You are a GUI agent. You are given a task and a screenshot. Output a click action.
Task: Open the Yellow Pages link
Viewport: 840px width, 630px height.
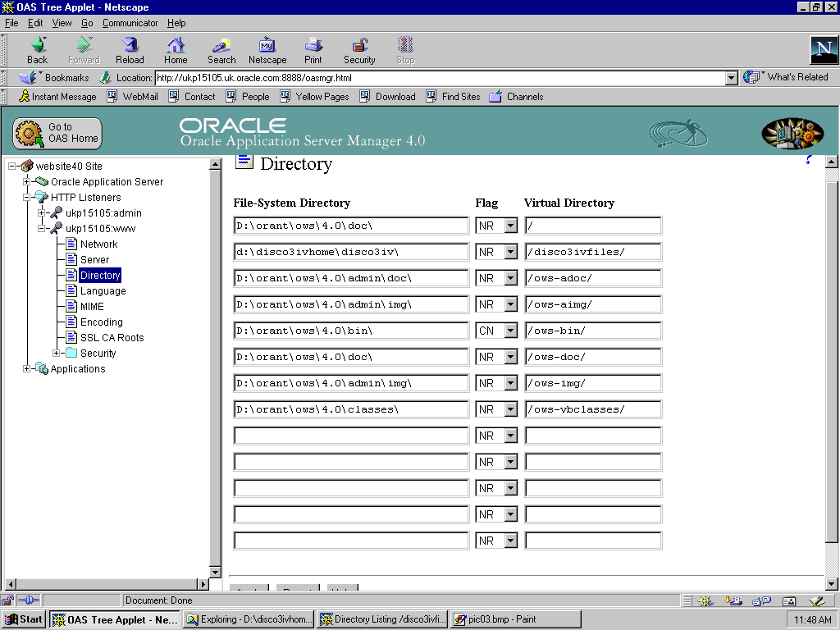tap(314, 97)
